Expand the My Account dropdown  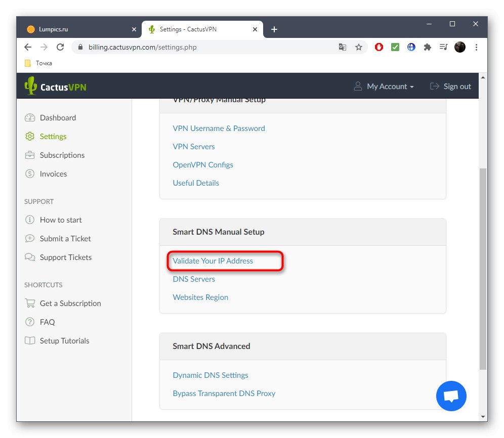(384, 86)
